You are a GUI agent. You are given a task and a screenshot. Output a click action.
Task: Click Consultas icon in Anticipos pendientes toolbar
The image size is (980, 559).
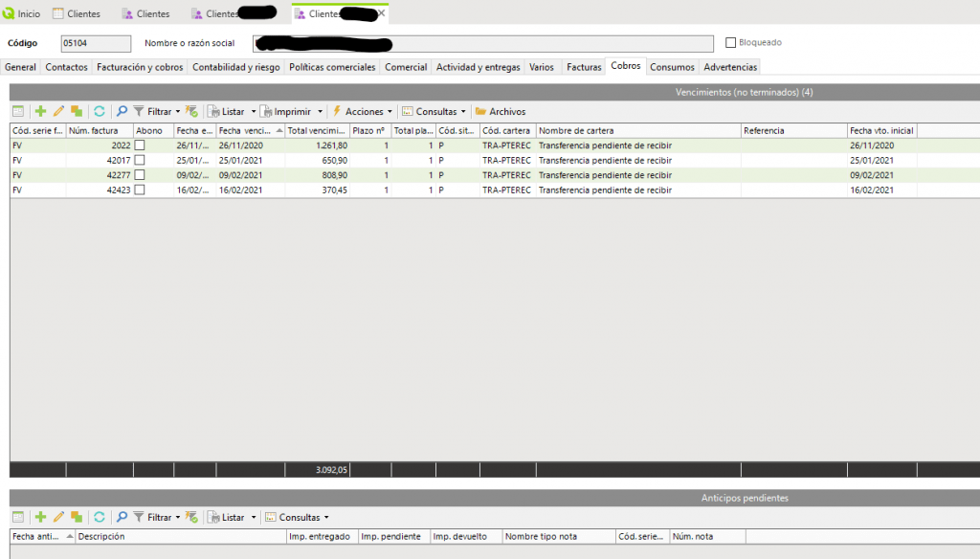[271, 517]
